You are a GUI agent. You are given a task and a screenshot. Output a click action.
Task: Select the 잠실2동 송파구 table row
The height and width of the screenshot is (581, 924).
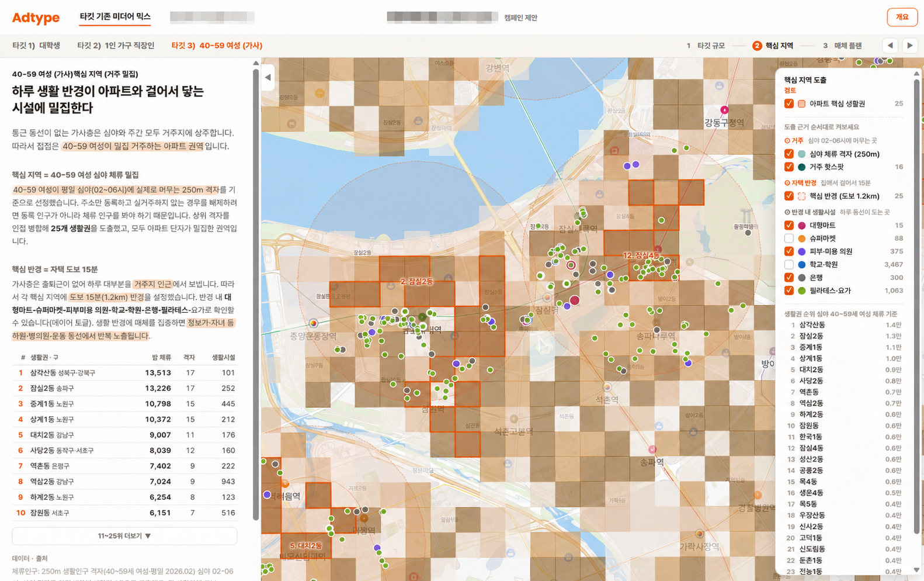[x=124, y=388]
